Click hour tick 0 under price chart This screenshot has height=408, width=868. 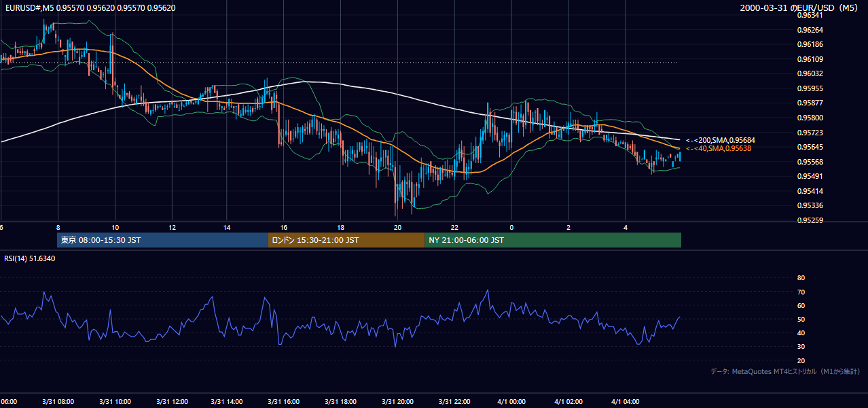pos(511,228)
